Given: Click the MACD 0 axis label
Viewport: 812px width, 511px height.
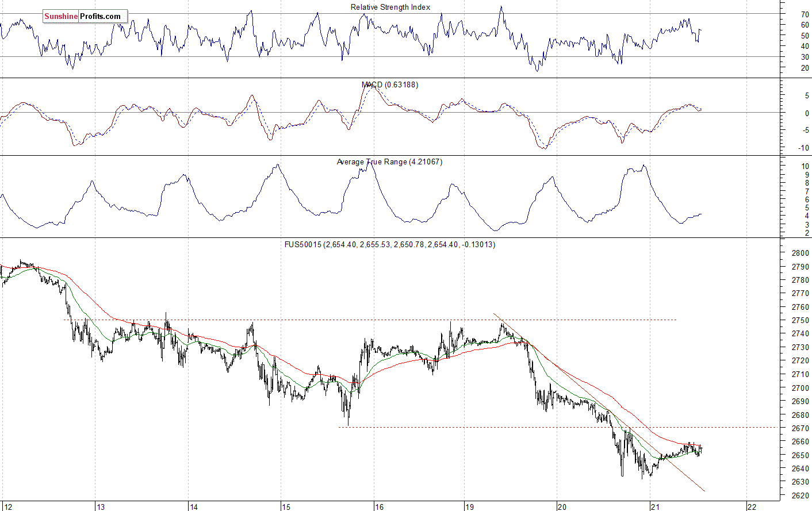Looking at the screenshot, I should click(x=807, y=113).
